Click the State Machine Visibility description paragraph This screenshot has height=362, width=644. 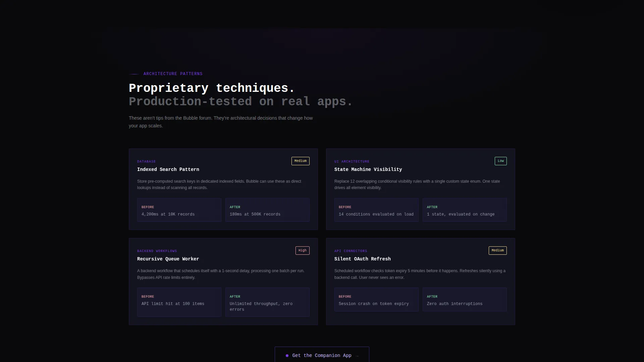(x=417, y=185)
